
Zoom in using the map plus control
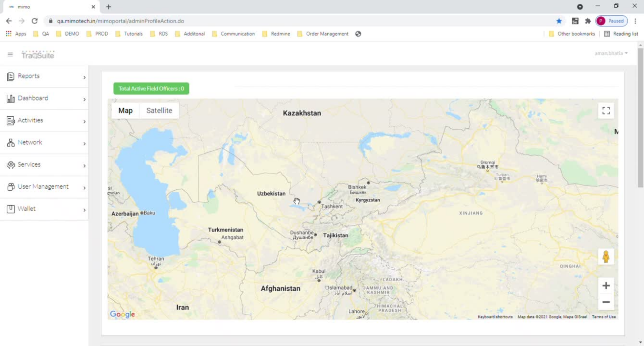coord(606,286)
